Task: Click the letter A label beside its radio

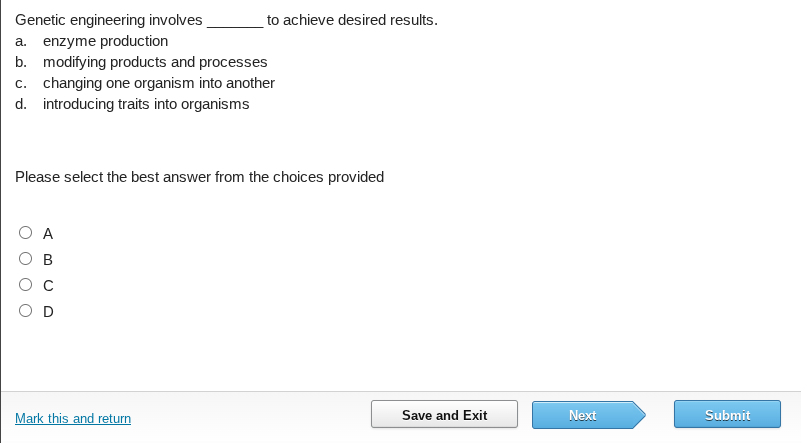Action: [x=47, y=234]
